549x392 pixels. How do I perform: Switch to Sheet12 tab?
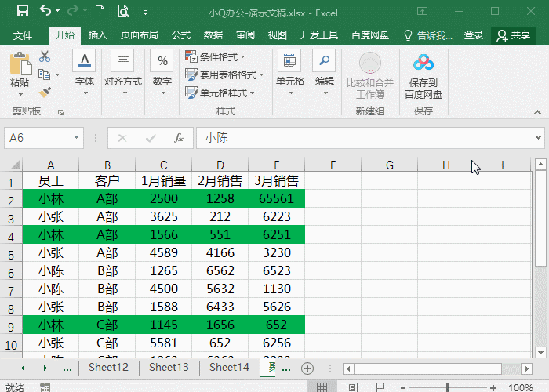[x=108, y=367]
